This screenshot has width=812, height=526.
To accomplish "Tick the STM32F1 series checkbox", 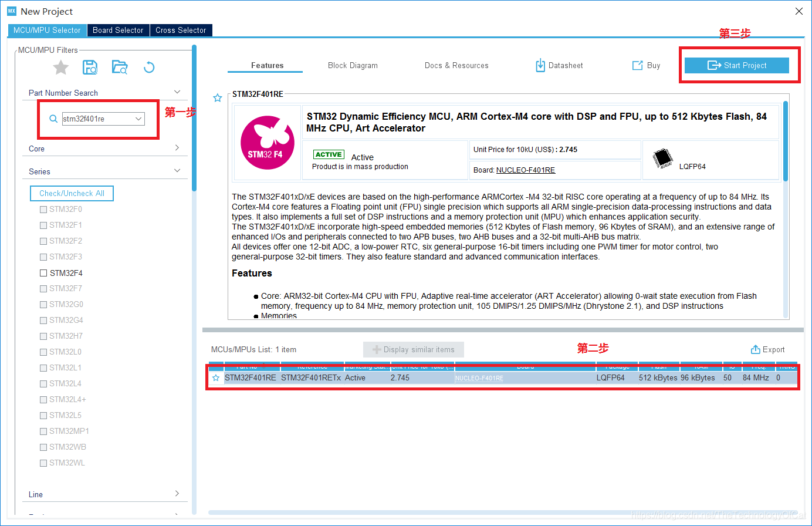I will click(43, 225).
